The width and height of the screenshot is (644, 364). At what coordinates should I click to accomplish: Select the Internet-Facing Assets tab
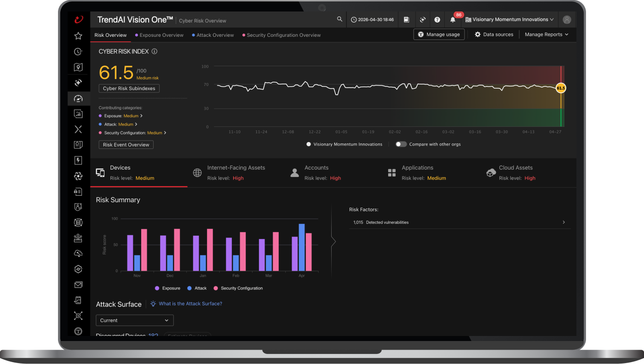tap(236, 173)
